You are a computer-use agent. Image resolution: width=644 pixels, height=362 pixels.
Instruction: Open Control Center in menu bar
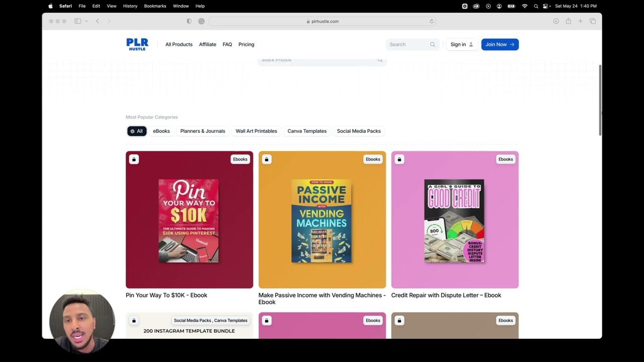pos(545,6)
